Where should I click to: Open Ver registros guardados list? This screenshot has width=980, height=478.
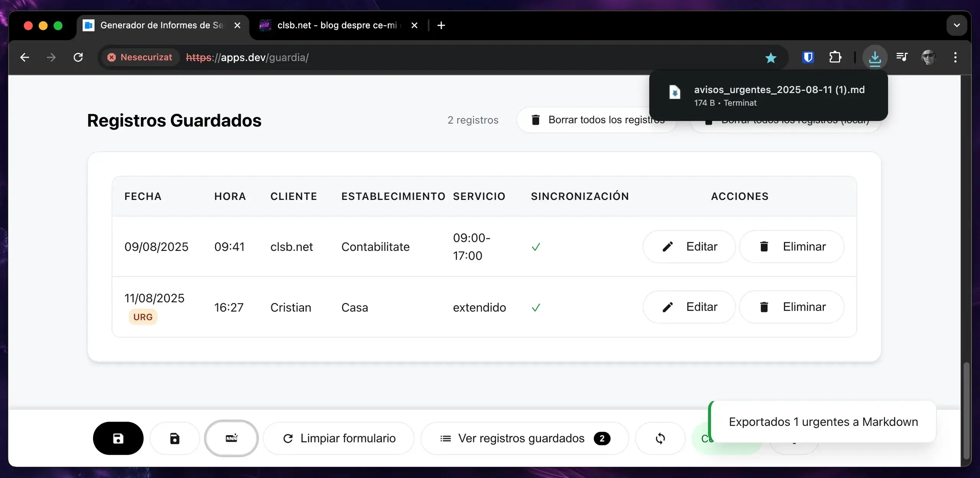tap(525, 438)
